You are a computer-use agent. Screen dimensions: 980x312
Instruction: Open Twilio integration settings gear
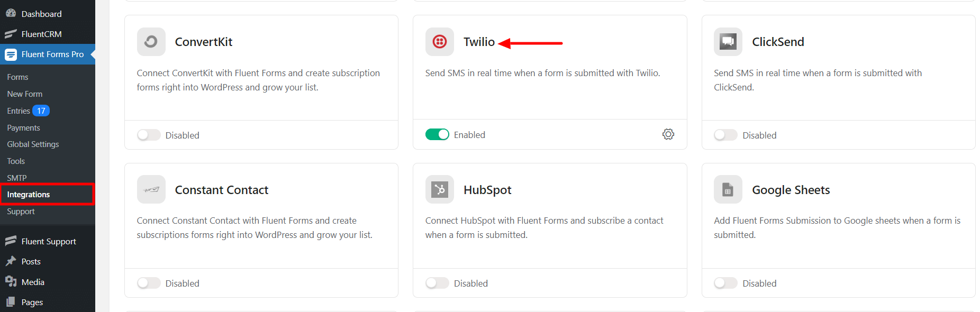668,134
